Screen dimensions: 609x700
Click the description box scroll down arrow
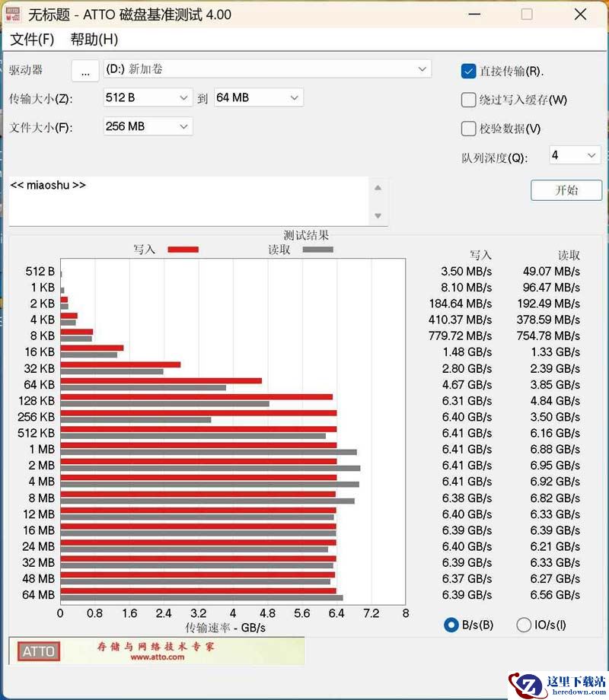point(378,215)
